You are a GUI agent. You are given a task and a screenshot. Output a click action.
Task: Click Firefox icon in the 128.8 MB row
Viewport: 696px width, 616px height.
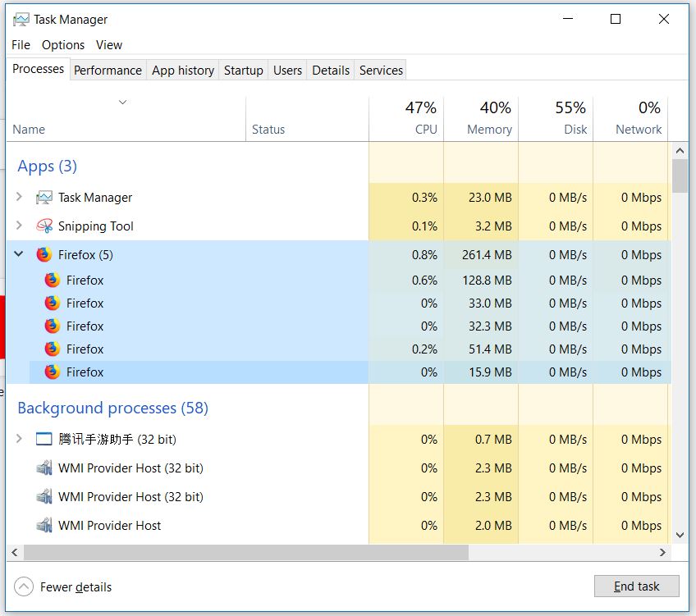coord(53,281)
